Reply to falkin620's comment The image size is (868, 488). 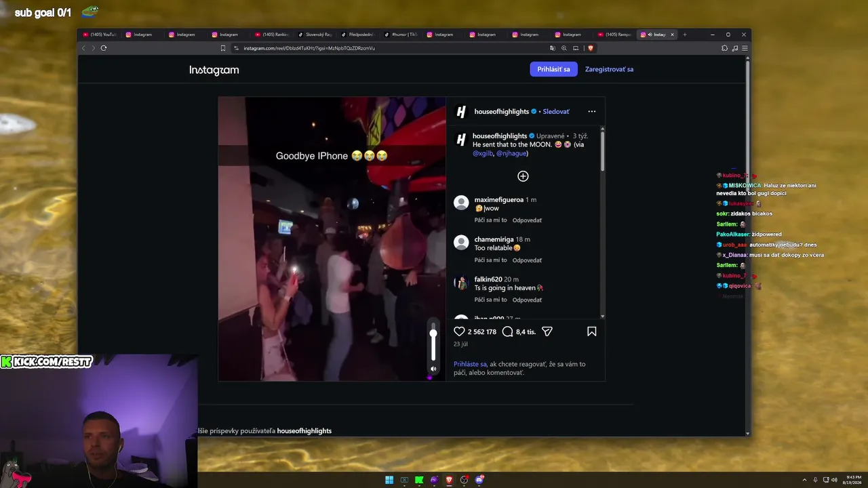pos(527,300)
